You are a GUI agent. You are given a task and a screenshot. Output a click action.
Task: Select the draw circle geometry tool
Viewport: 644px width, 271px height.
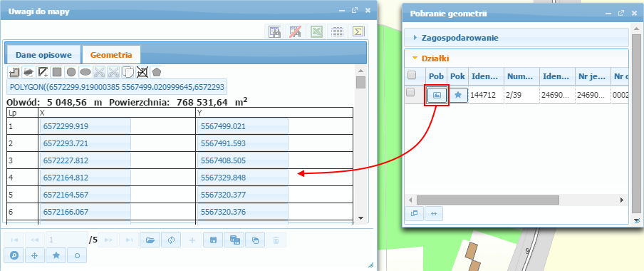(x=71, y=72)
